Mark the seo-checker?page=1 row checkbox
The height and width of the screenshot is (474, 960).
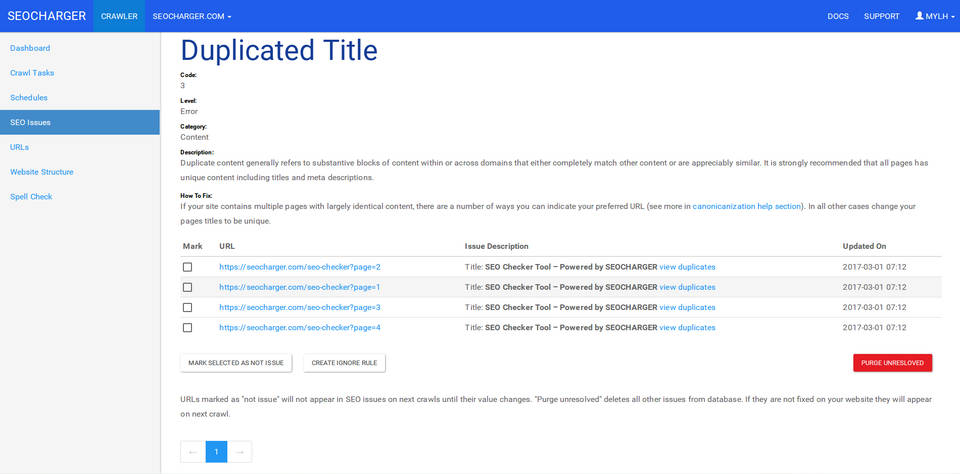(x=187, y=287)
